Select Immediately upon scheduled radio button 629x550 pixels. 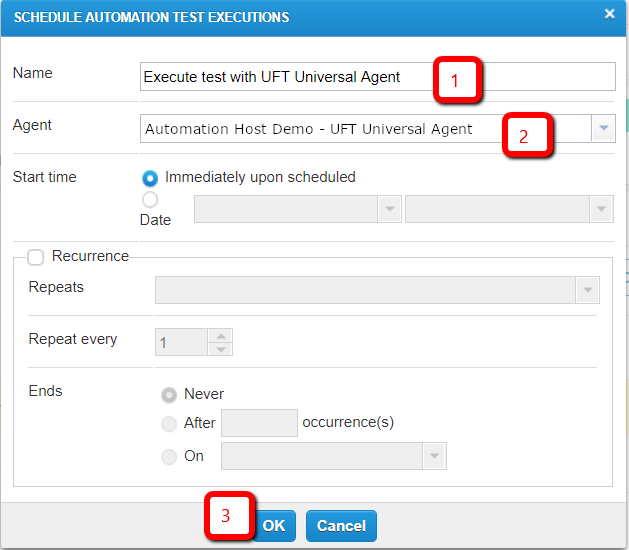[151, 178]
